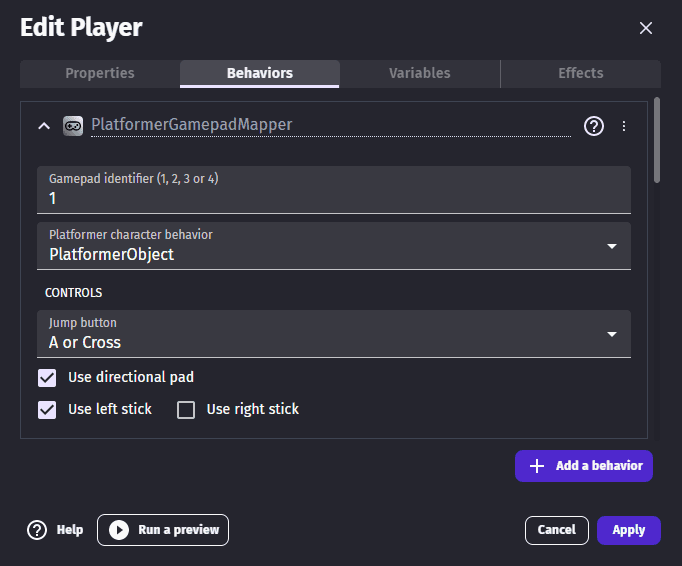Disable Use directional pad checkbox
Viewport: 682px width, 566px height.
click(47, 378)
